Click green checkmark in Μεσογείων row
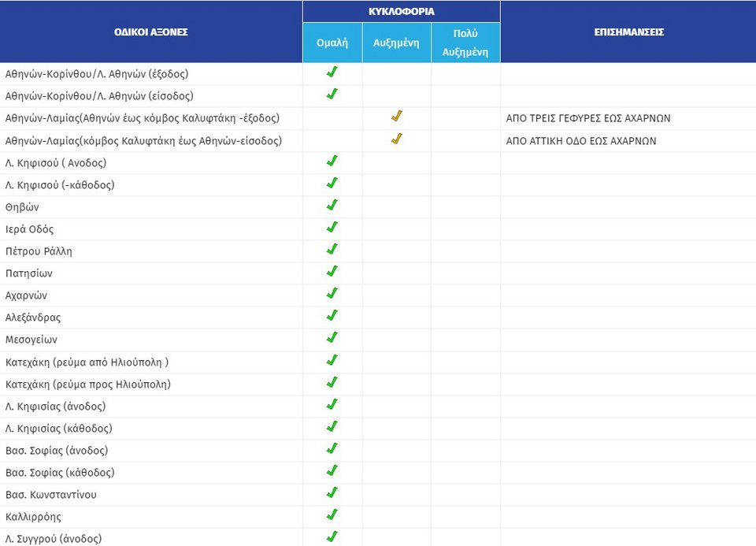 tap(332, 337)
